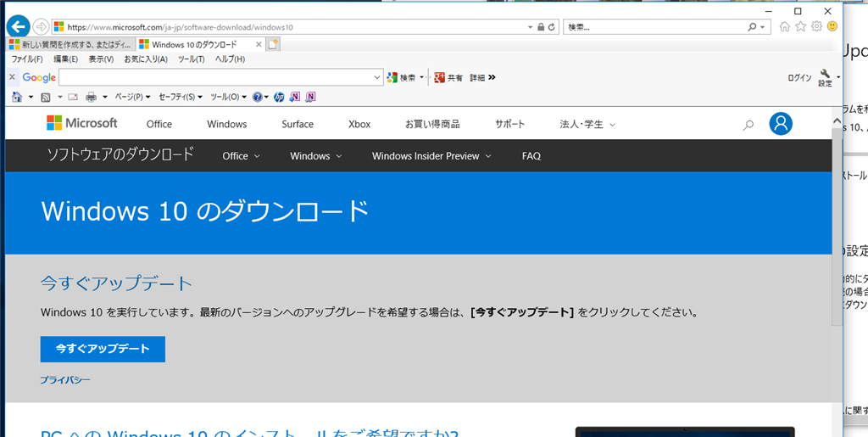The width and height of the screenshot is (868, 437).
Task: Go to Xbox in top navigation
Action: 359,124
